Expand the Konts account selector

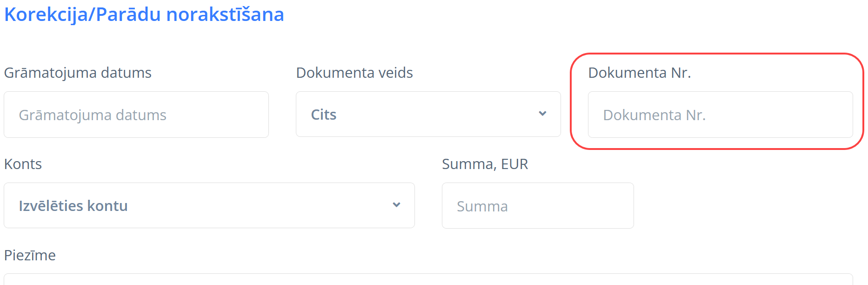(209, 205)
